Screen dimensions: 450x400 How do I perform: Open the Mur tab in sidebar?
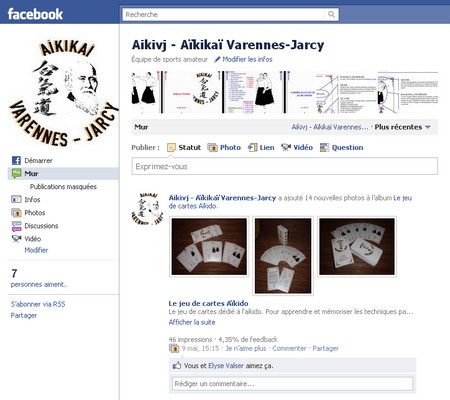coord(63,173)
